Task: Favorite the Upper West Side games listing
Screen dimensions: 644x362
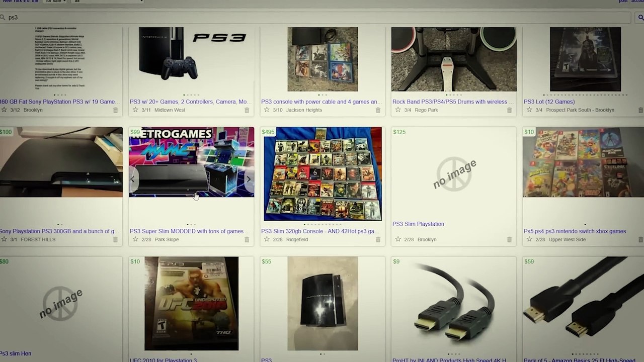Action: [529, 239]
